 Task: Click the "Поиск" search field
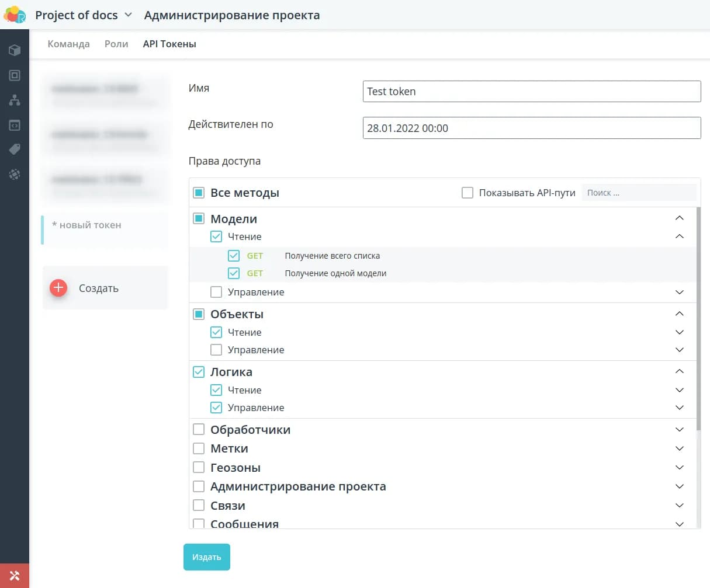(638, 193)
